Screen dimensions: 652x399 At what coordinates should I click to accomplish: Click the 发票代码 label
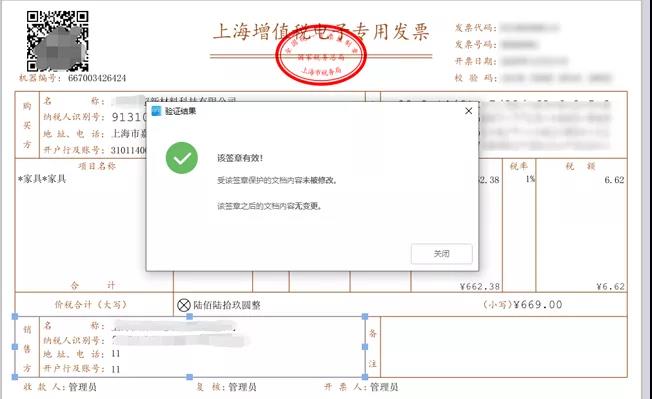476,28
